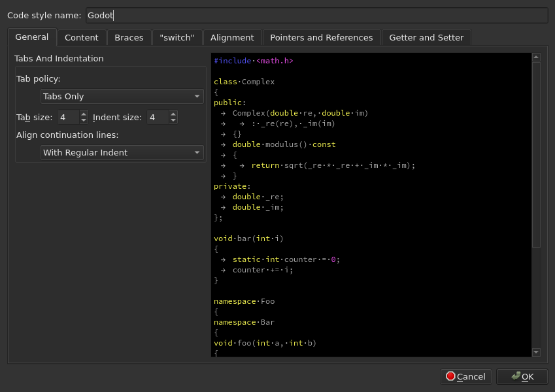
Task: Click the red Cancel icon
Action: (x=451, y=376)
